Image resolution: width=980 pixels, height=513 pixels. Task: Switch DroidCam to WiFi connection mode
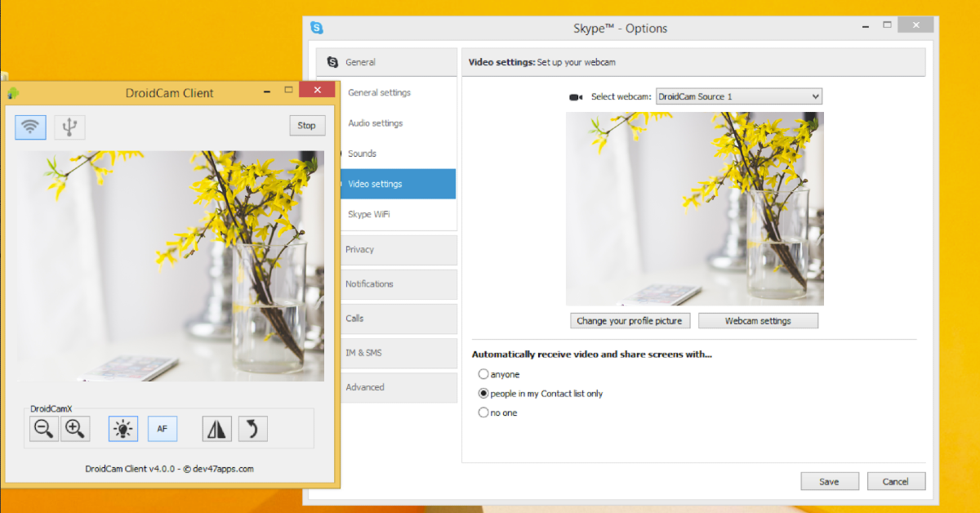pos(30,126)
